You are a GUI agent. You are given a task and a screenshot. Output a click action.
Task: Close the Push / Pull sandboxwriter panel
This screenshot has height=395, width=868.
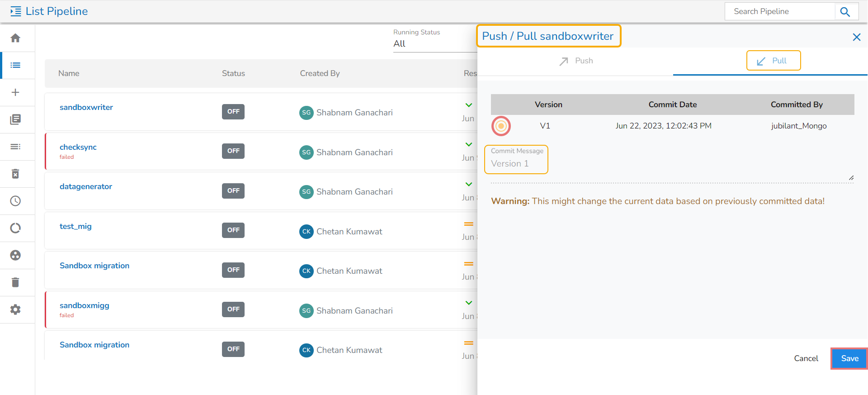856,37
